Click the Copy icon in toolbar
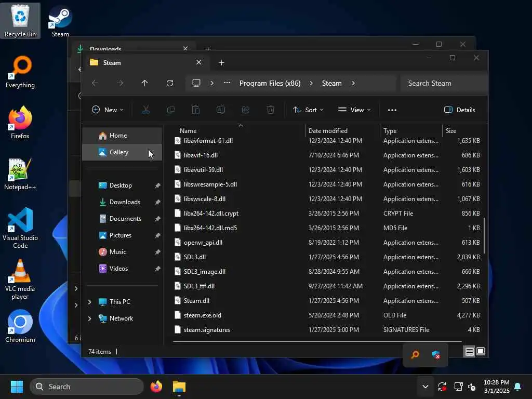 pos(170,110)
